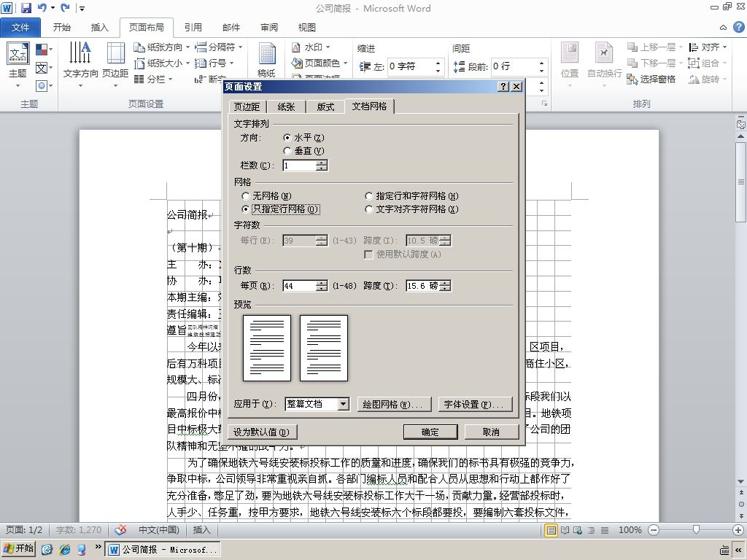Expand the 纸张方向 orientation dropdown
Screen dimensions: 747x560
pos(187,47)
